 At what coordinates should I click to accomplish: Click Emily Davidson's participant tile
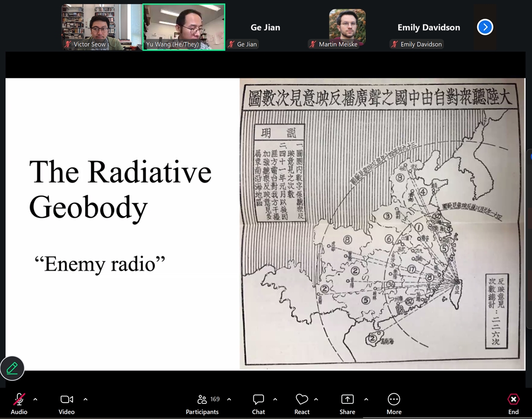[428, 28]
